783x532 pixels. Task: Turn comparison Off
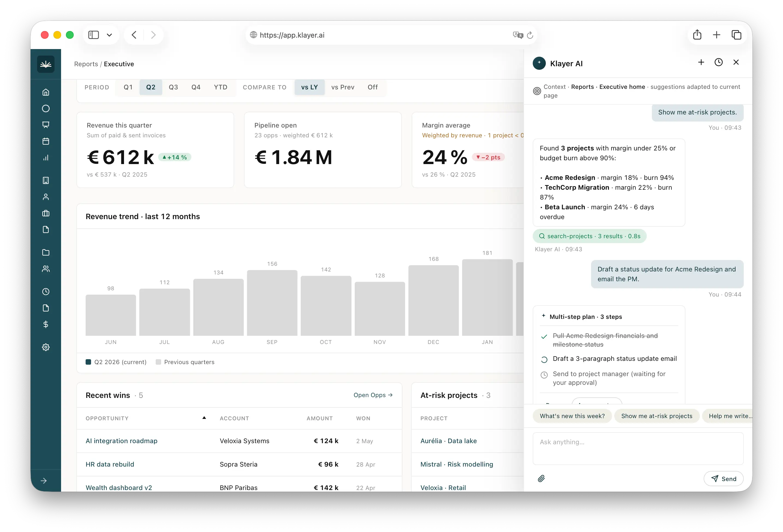click(373, 87)
